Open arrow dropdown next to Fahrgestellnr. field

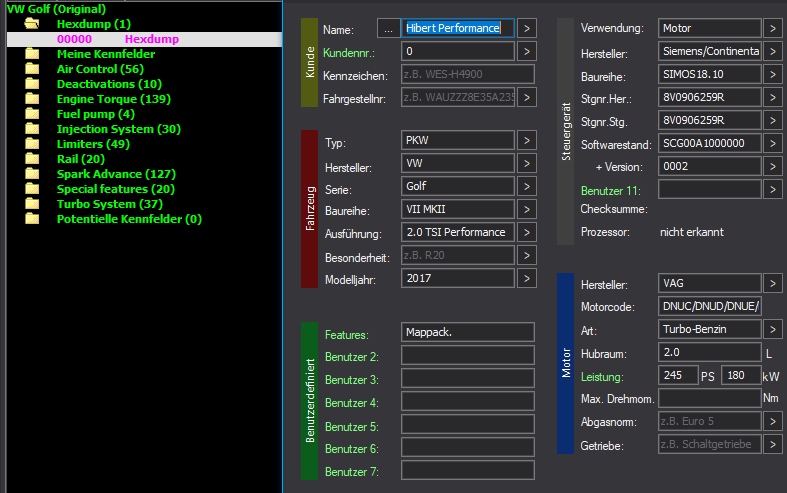point(527,97)
